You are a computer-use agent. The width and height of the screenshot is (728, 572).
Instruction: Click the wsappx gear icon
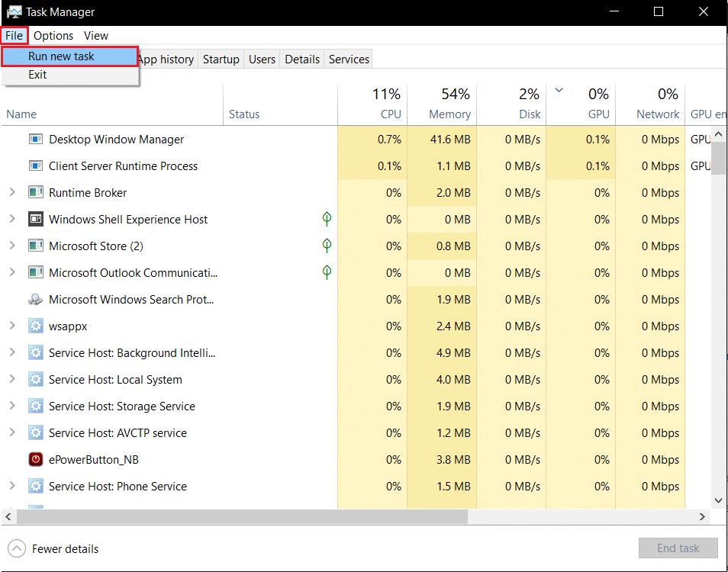coord(36,326)
